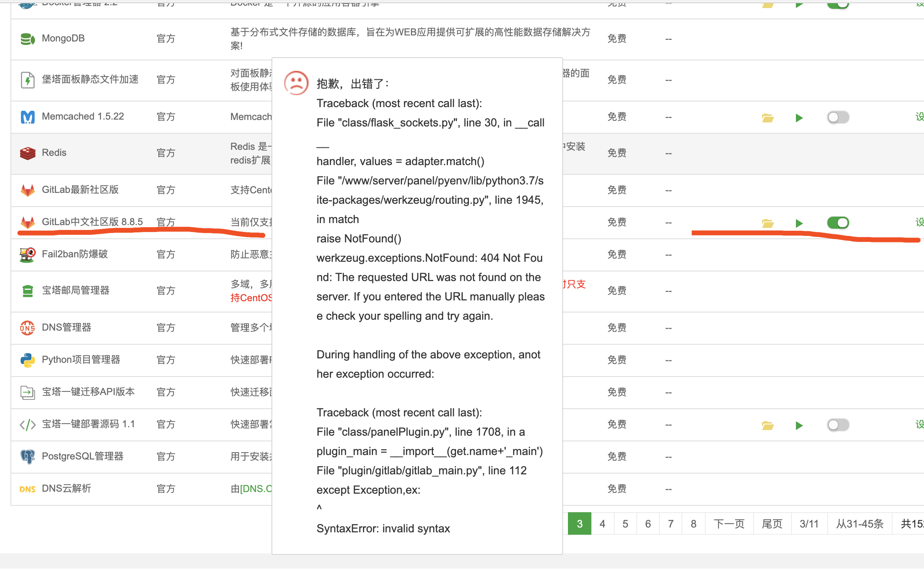
Task: Click the 宝塔一键部署源码 code brackets icon
Action: 27,424
